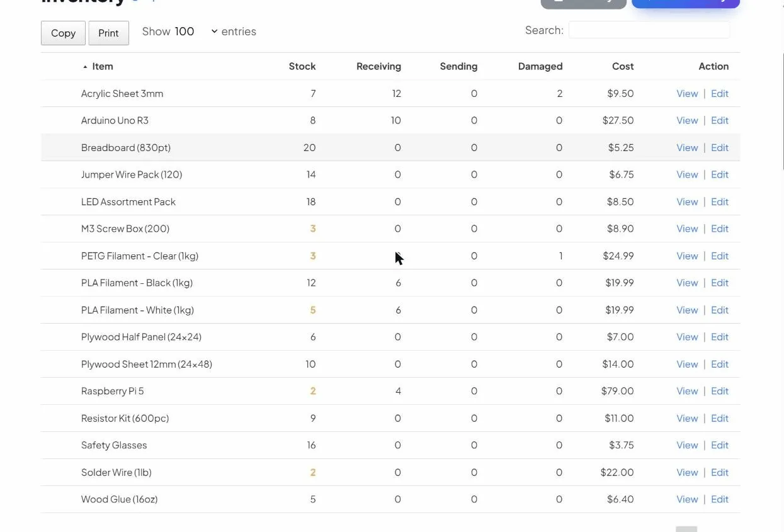Sort by the Stock column header

302,66
